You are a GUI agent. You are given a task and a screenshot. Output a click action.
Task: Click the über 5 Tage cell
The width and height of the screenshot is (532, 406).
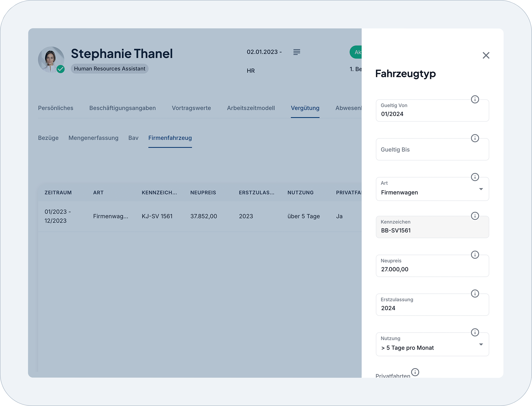[304, 216]
